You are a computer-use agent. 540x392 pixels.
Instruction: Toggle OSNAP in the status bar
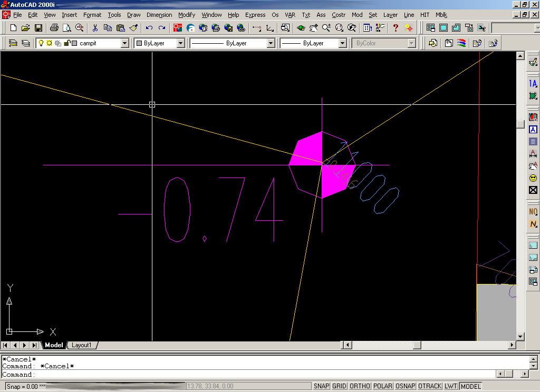click(x=406, y=386)
